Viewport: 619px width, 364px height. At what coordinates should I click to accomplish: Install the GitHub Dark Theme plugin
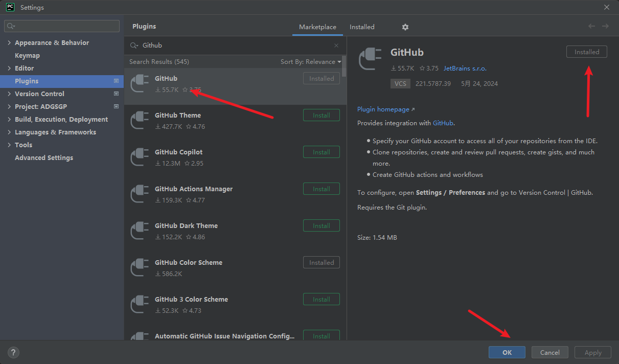(x=322, y=226)
